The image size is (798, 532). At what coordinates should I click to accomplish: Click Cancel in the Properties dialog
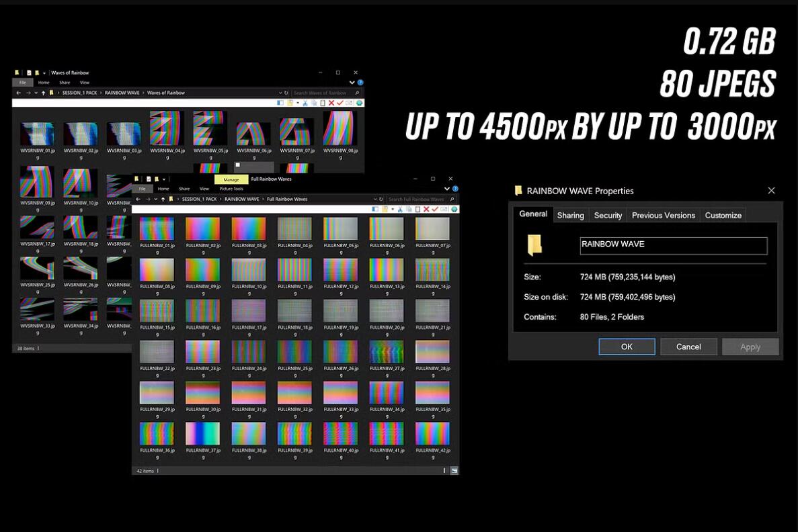pyautogui.click(x=688, y=347)
